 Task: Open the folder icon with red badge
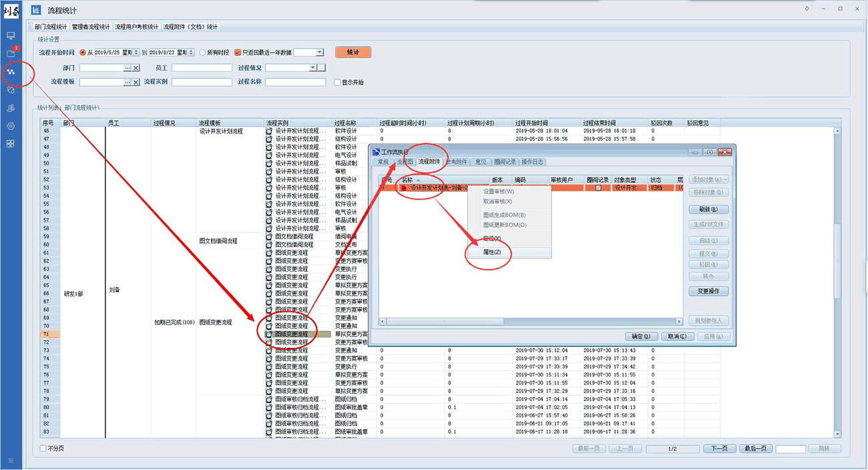[11, 53]
